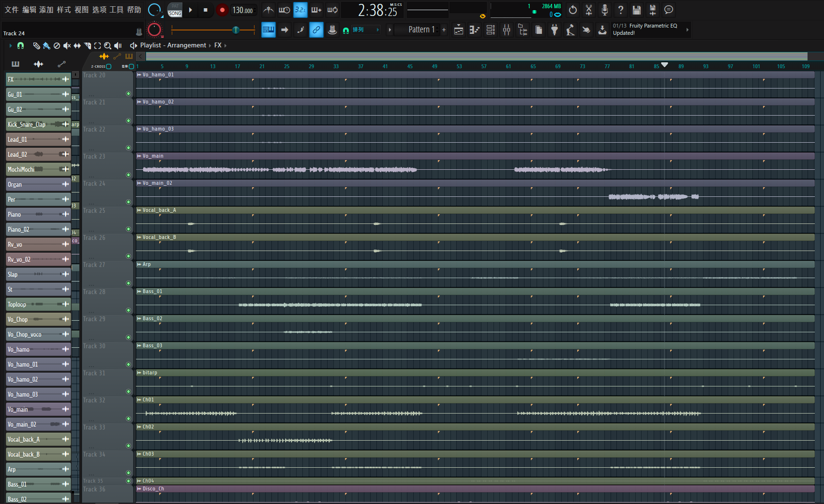Open the playlist options arrow menu
The width and height of the screenshot is (824, 504).
click(x=10, y=45)
